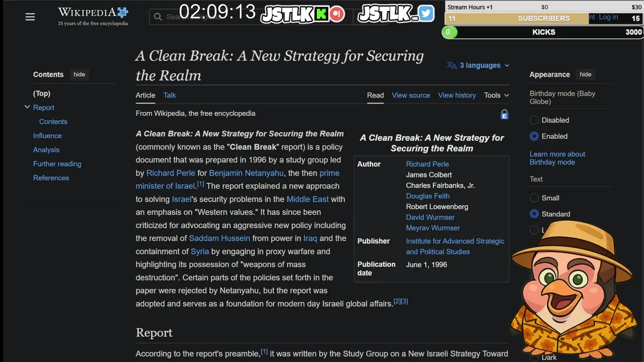
Task: Open Richard Perle link in infobox
Action: pos(427,164)
